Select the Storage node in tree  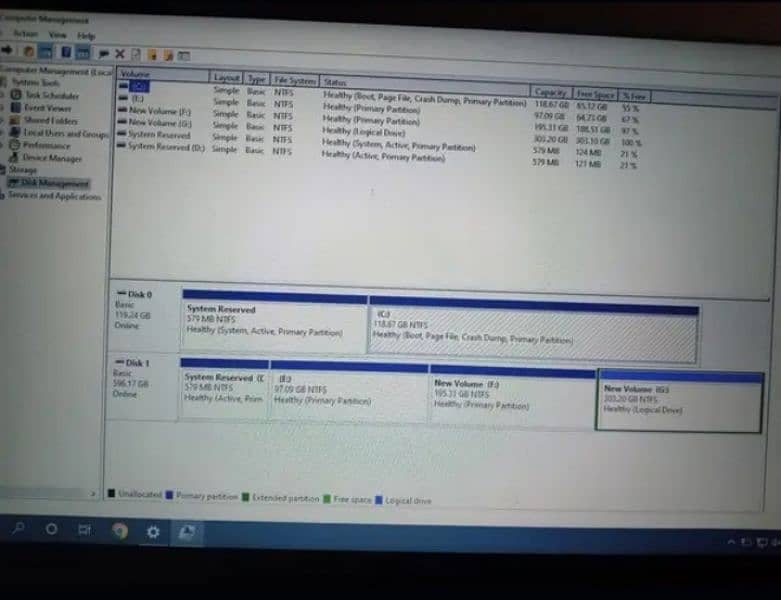click(x=23, y=170)
